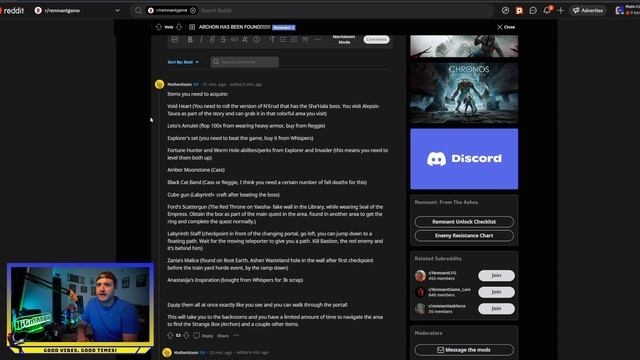Click the Comment submit button

pyautogui.click(x=376, y=40)
